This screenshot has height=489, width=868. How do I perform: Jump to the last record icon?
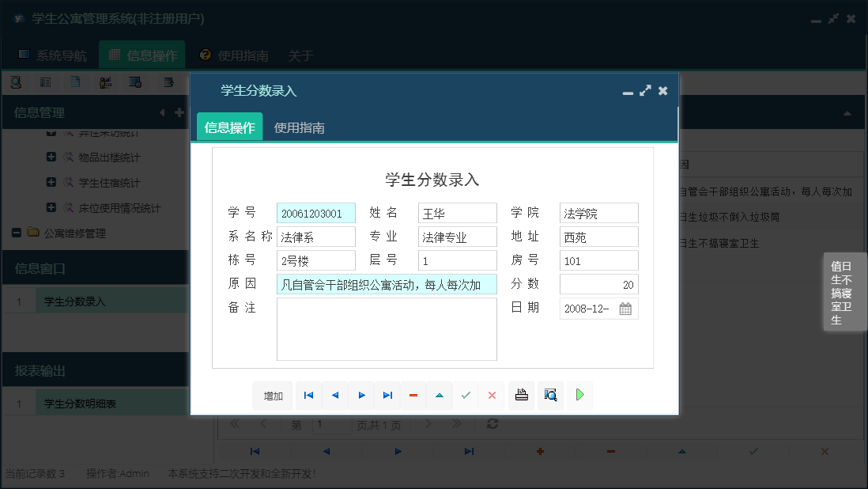click(x=387, y=395)
